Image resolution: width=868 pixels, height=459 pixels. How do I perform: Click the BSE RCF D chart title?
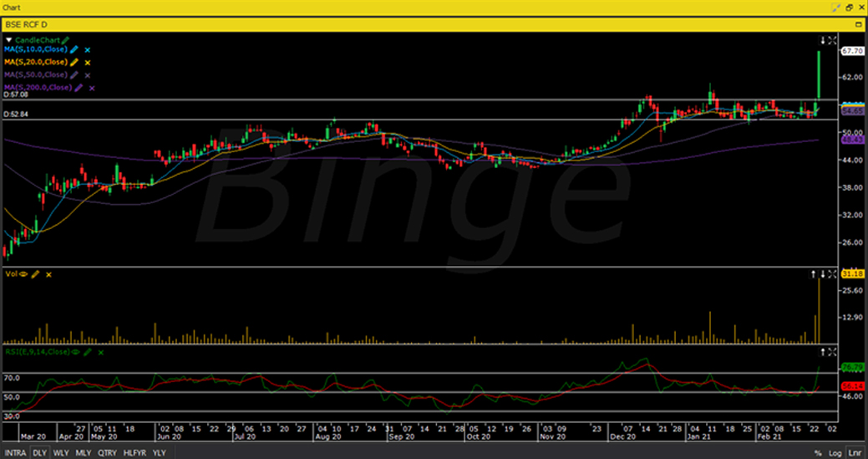pyautogui.click(x=25, y=25)
